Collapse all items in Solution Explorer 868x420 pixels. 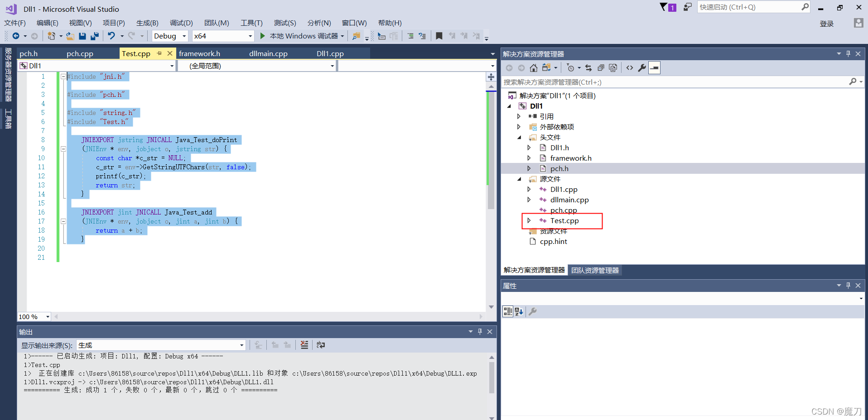pos(601,67)
